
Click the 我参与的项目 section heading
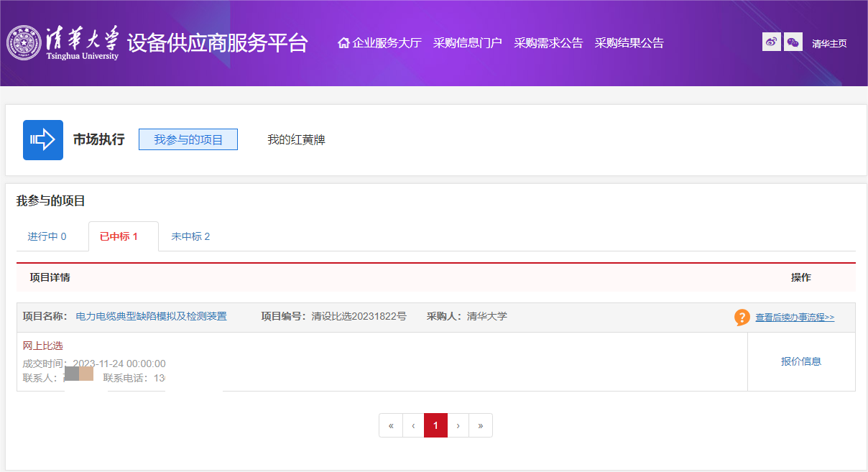click(51, 201)
